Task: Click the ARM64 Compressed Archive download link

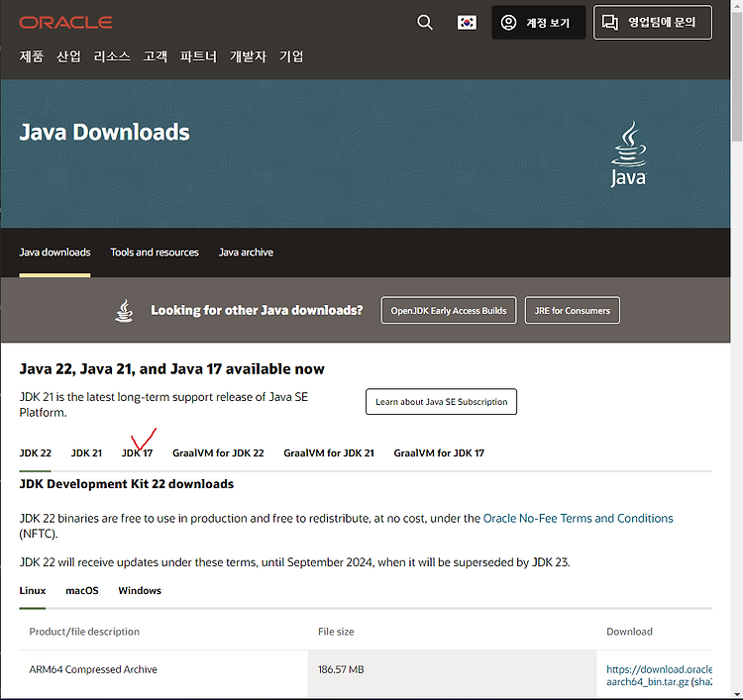Action: pos(659,676)
